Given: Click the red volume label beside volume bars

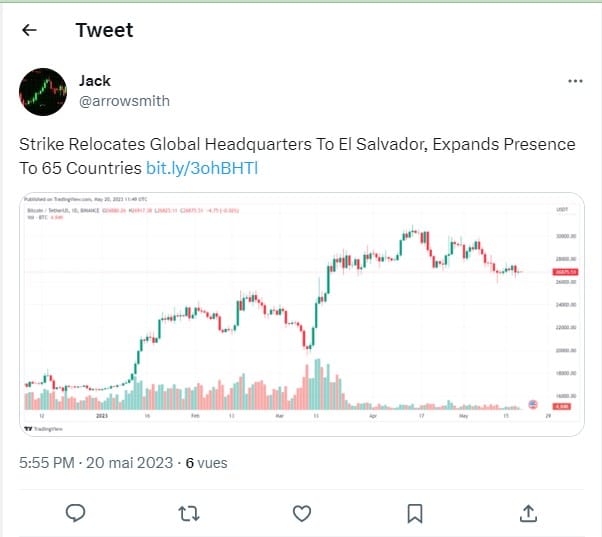Looking at the screenshot, I should 562,406.
